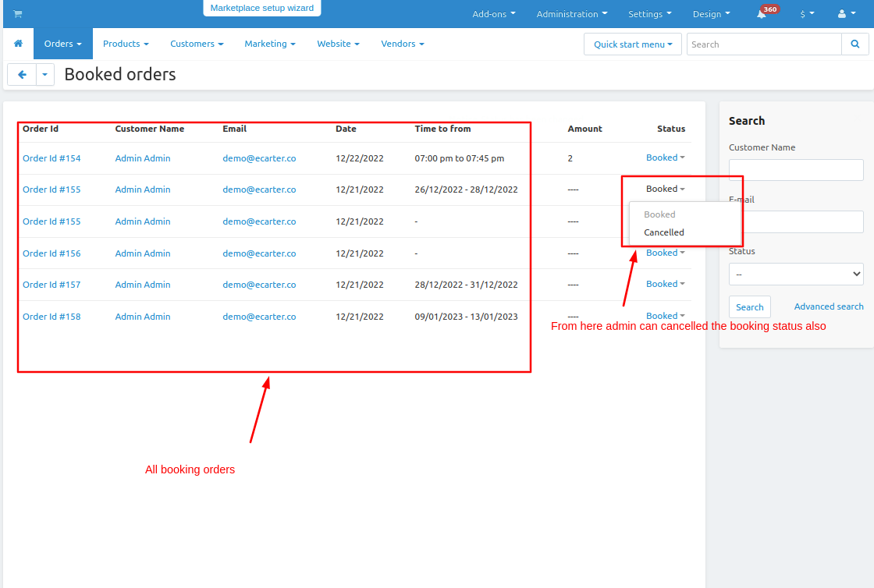874x588 pixels.
Task: Click the Search button in sidebar
Action: pyautogui.click(x=749, y=307)
